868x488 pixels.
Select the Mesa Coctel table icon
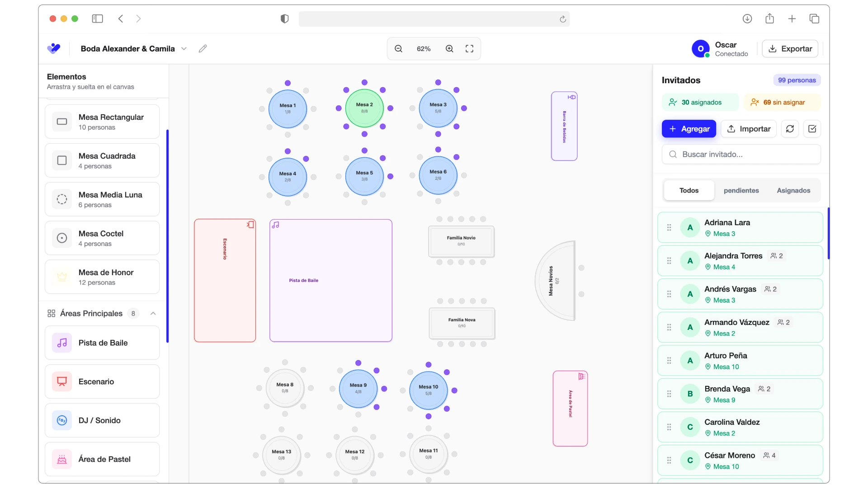click(62, 238)
